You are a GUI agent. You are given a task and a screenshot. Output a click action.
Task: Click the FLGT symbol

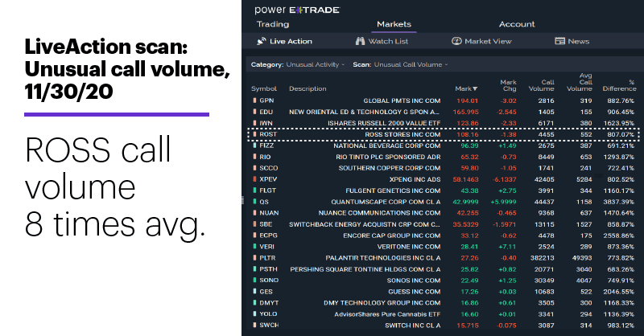point(268,191)
